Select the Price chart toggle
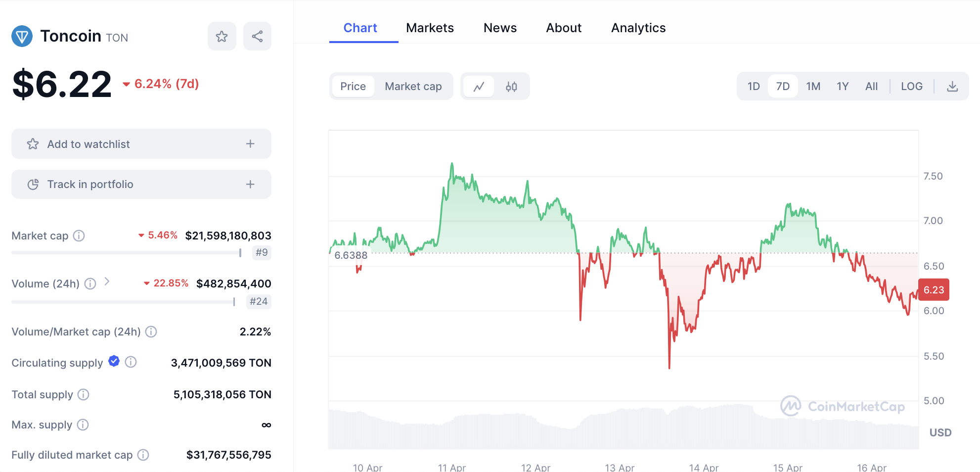This screenshot has height=472, width=980. [x=353, y=87]
